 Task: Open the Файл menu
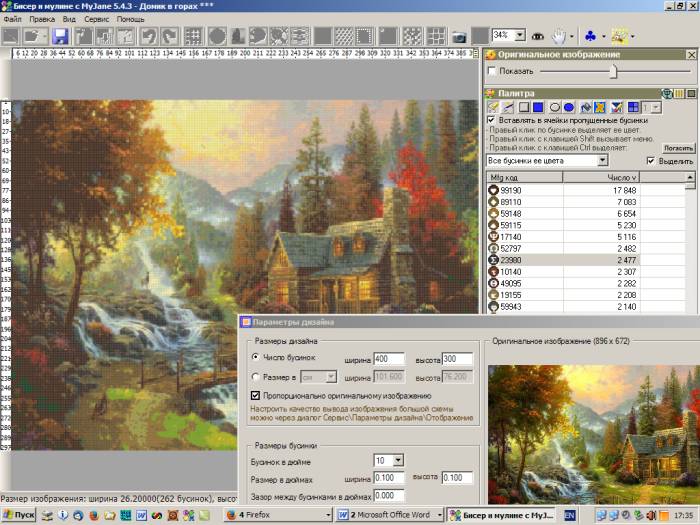pos(12,19)
